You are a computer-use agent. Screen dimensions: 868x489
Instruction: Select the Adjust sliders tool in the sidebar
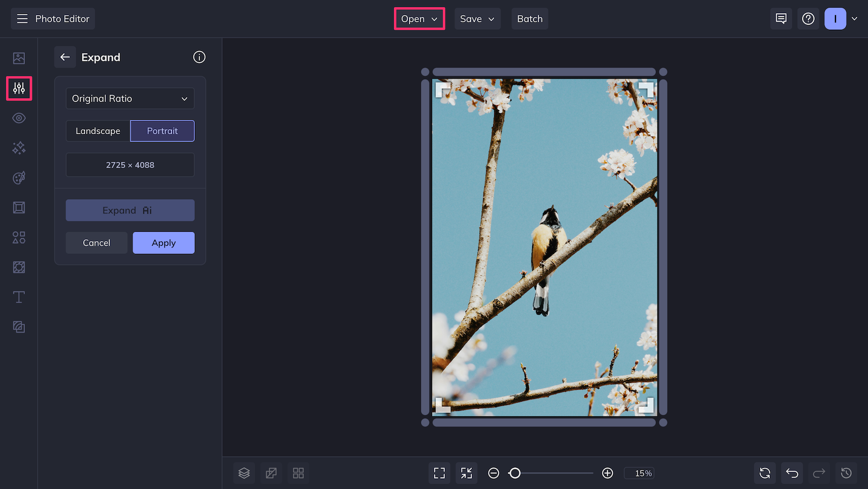coord(19,88)
